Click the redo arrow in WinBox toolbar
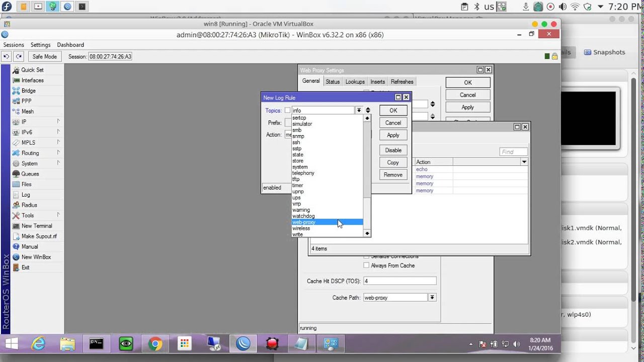644x362 pixels. pos(19,57)
